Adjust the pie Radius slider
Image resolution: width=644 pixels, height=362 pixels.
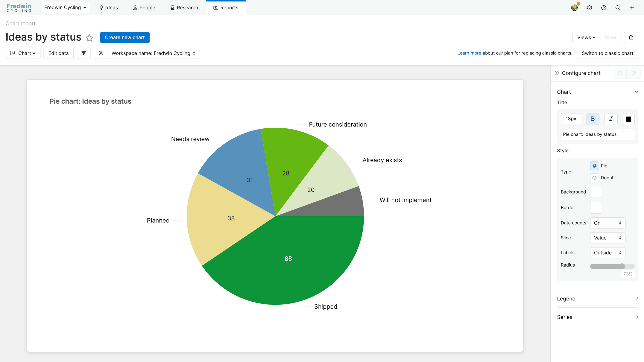coord(622,266)
